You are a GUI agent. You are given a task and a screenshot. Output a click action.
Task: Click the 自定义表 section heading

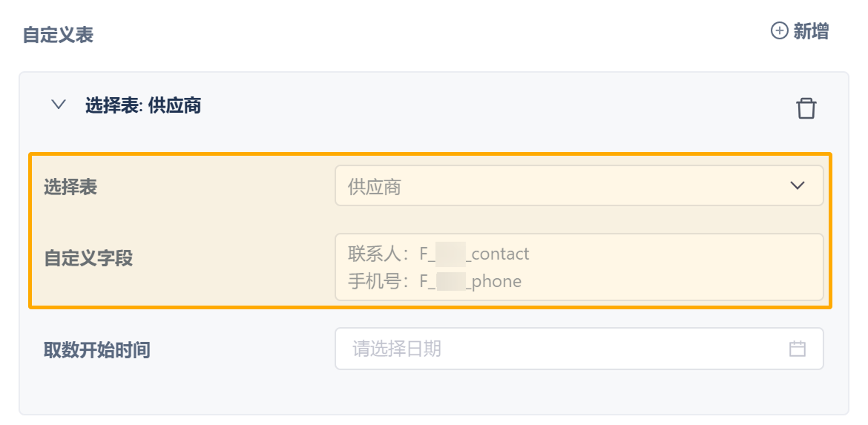click(x=58, y=35)
